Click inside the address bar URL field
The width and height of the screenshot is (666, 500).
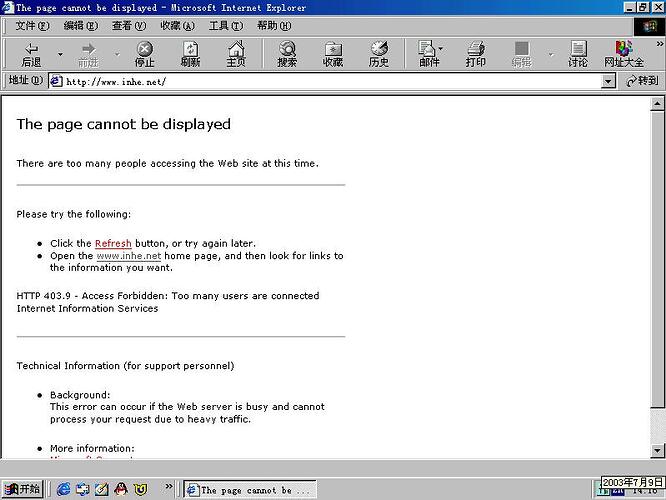[x=330, y=81]
